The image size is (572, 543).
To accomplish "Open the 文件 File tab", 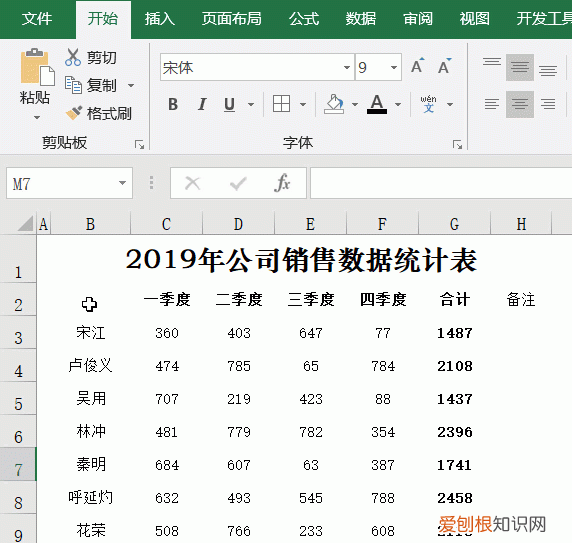I will click(37, 19).
